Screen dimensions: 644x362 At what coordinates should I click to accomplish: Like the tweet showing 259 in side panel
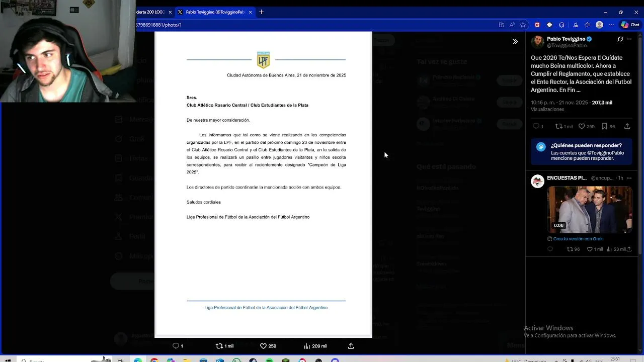point(586,126)
